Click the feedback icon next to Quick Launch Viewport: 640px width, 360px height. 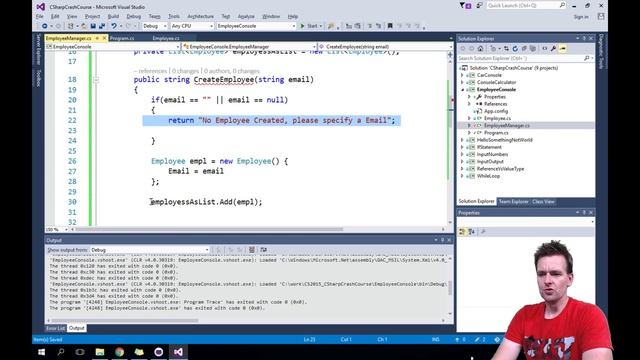pos(480,6)
